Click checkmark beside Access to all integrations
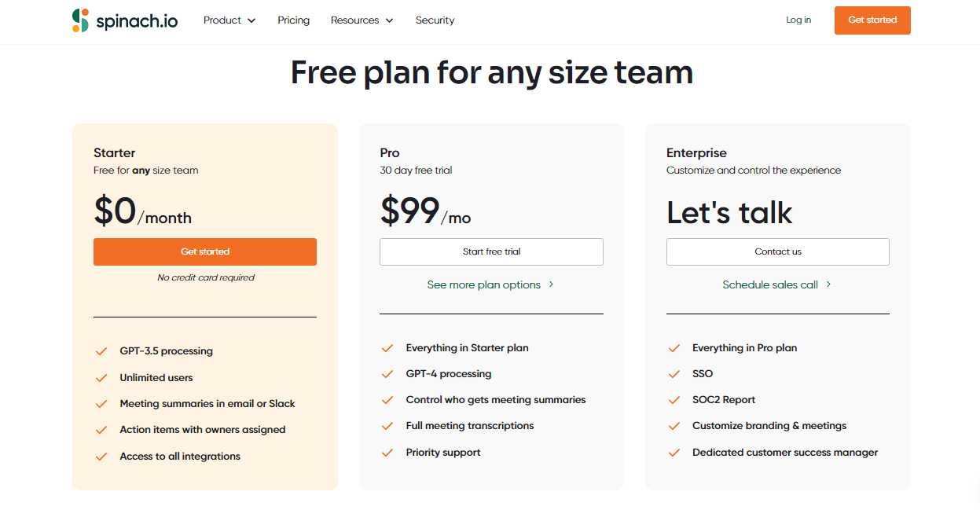 coord(101,457)
